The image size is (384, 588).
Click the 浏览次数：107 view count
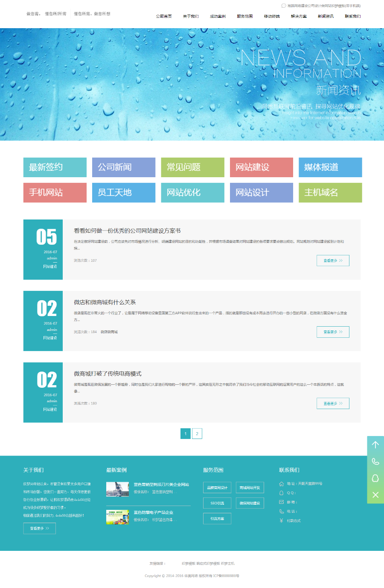point(85,260)
